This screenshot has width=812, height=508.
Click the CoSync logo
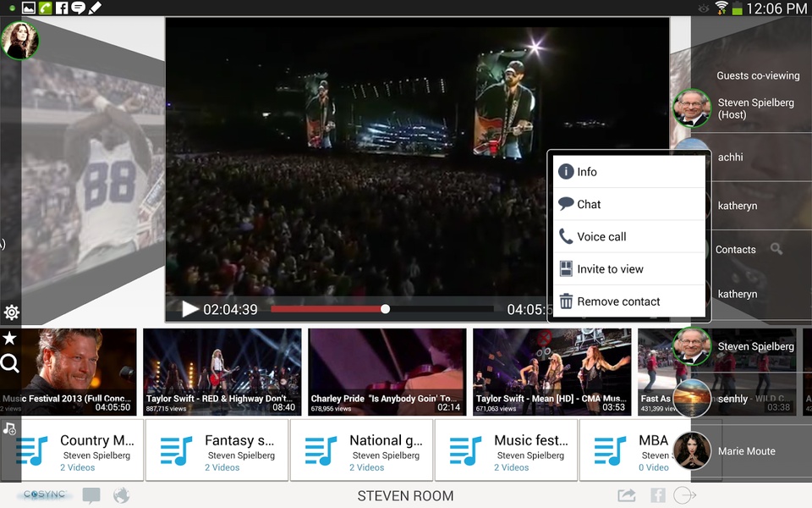pos(45,494)
